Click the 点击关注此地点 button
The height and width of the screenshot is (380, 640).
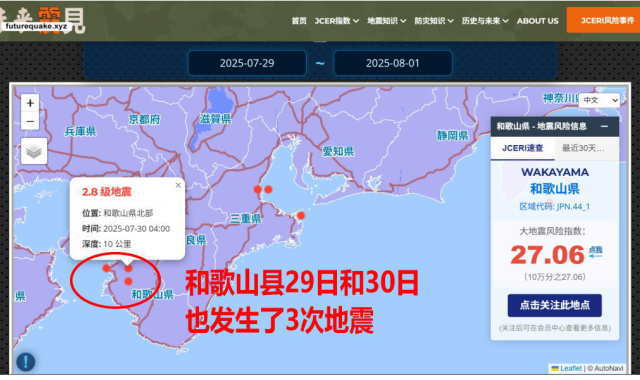coord(554,305)
